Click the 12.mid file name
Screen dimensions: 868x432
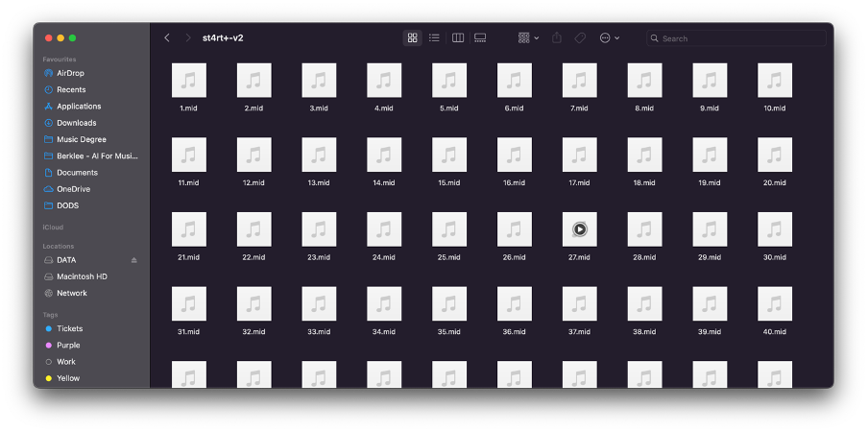[x=253, y=182]
